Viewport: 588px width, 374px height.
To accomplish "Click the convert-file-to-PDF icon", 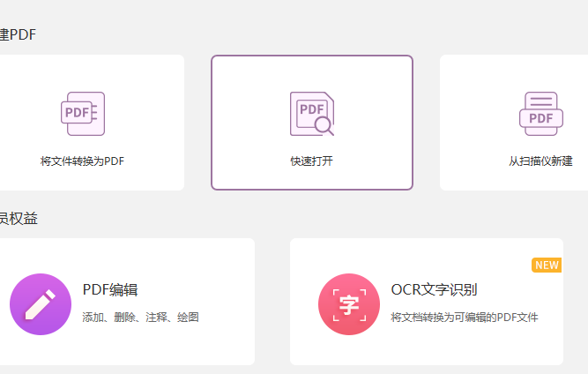I will 83,114.
